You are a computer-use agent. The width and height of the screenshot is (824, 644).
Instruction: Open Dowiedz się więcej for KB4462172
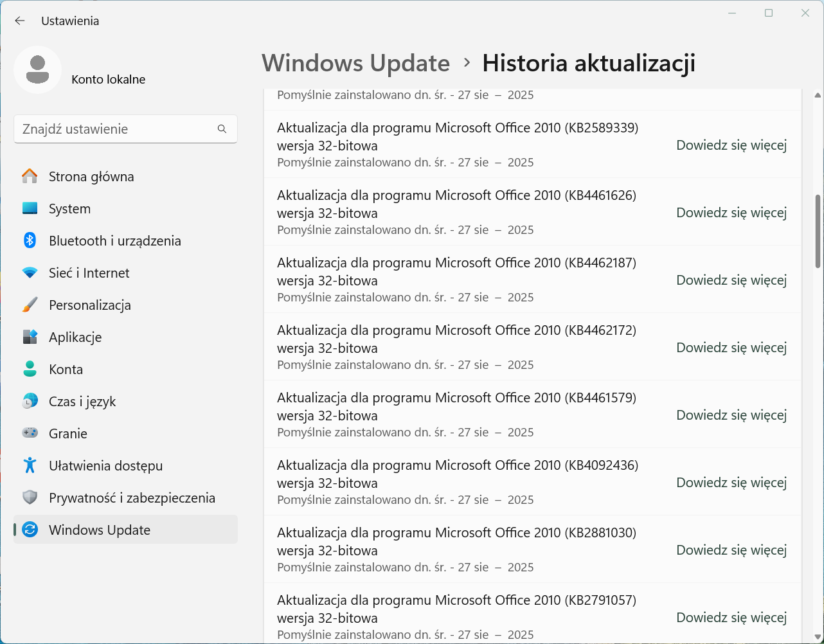[x=731, y=348]
